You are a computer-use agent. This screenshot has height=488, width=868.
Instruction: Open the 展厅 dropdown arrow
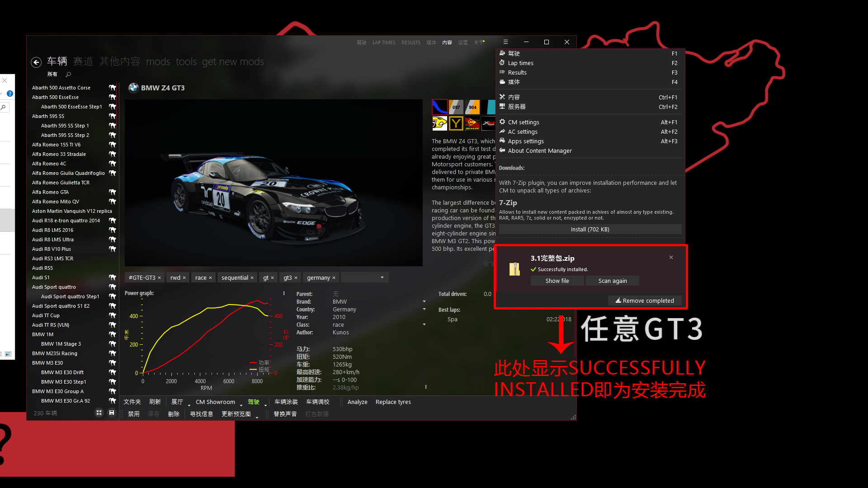[189, 405]
